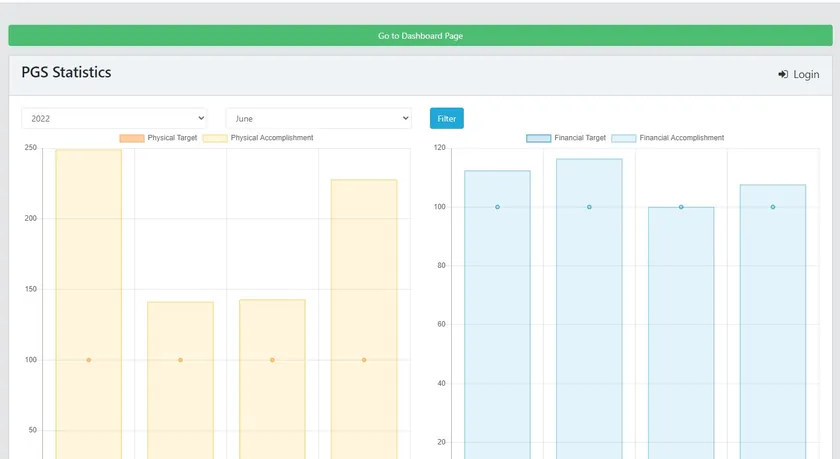The image size is (840, 459).
Task: Click the Financial Accomplishment legend label
Action: (682, 138)
